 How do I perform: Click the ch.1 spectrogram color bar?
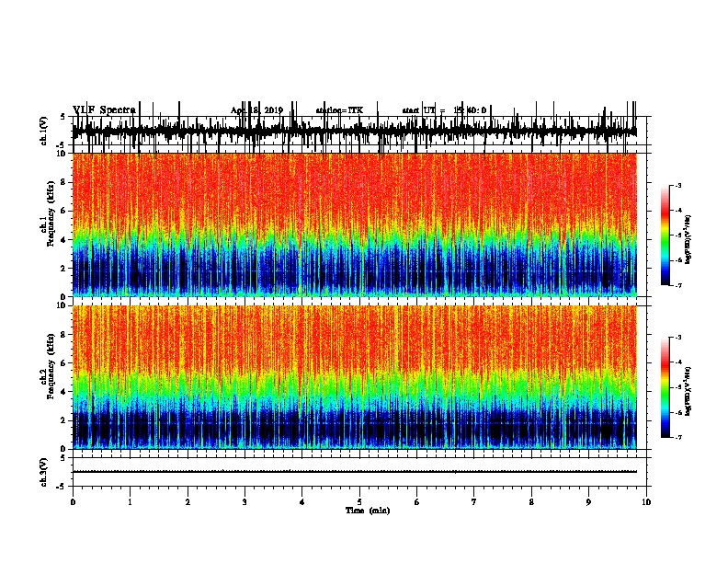[665, 236]
